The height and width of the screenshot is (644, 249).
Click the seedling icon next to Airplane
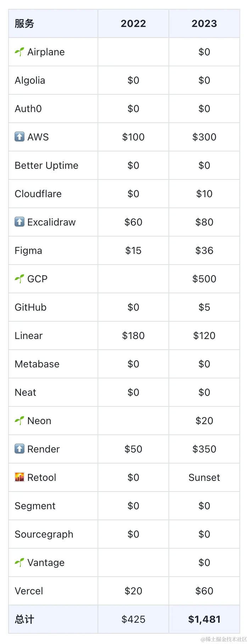pyautogui.click(x=20, y=52)
